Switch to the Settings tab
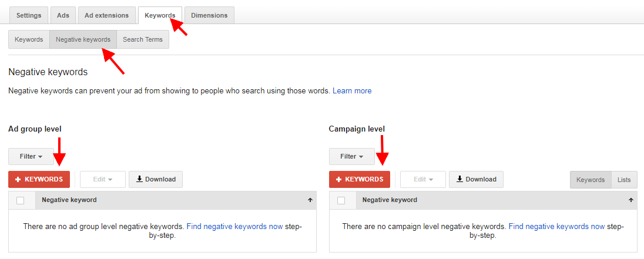The width and height of the screenshot is (644, 259). [x=28, y=15]
